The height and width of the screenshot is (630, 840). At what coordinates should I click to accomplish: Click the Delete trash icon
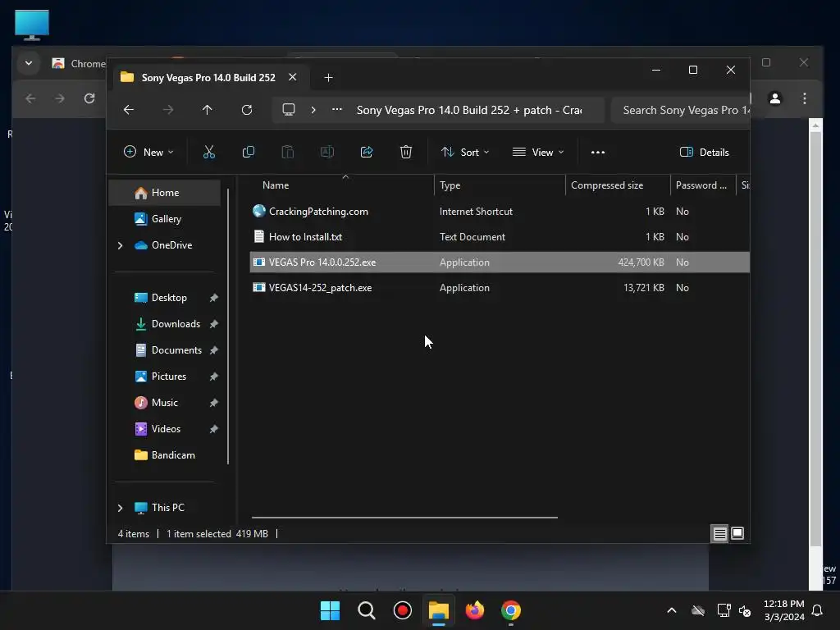(406, 152)
